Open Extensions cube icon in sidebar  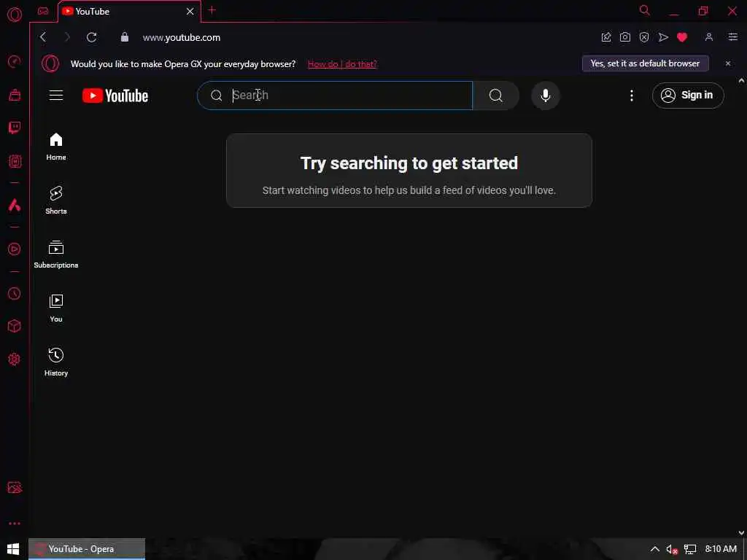point(15,326)
